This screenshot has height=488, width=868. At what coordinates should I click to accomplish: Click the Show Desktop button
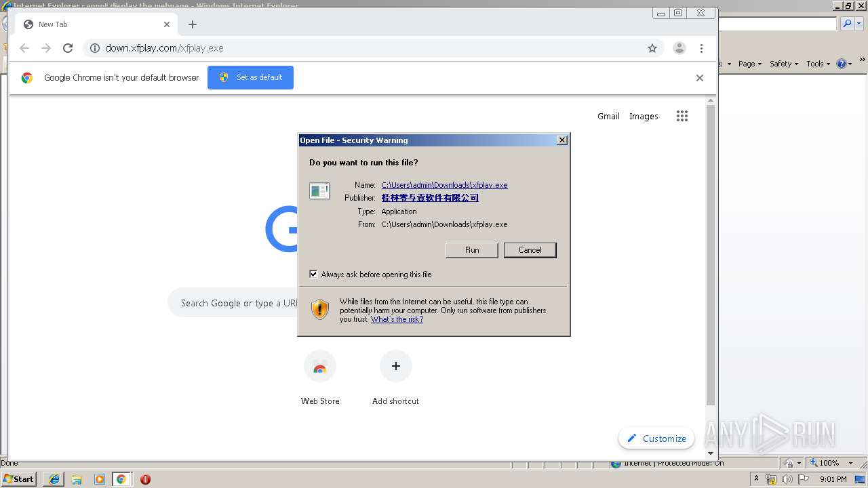[861, 479]
